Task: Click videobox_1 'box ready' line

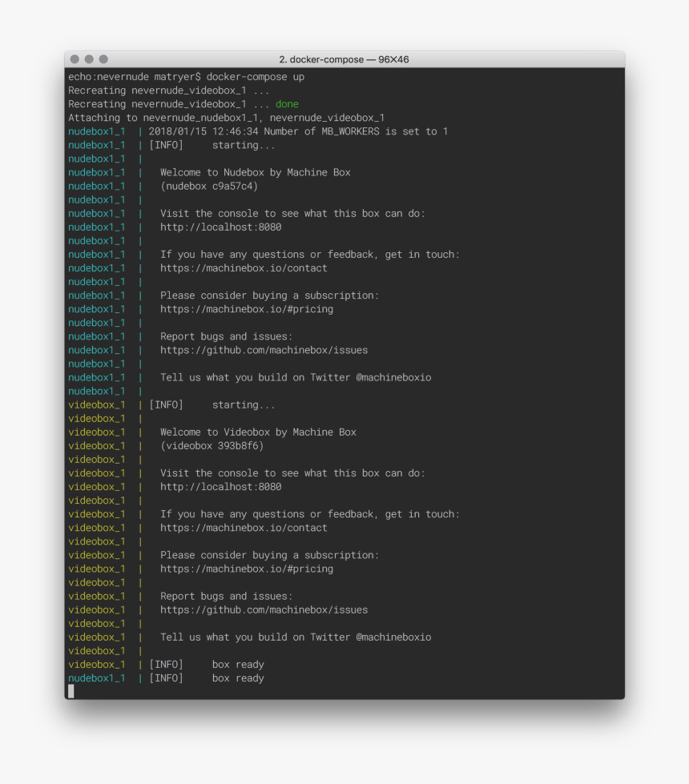Action: click(x=166, y=665)
